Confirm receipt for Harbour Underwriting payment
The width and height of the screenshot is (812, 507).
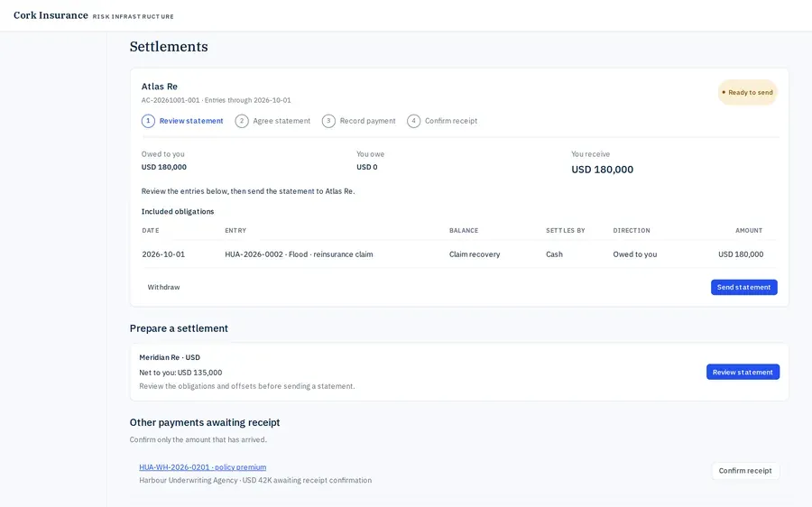pyautogui.click(x=745, y=471)
